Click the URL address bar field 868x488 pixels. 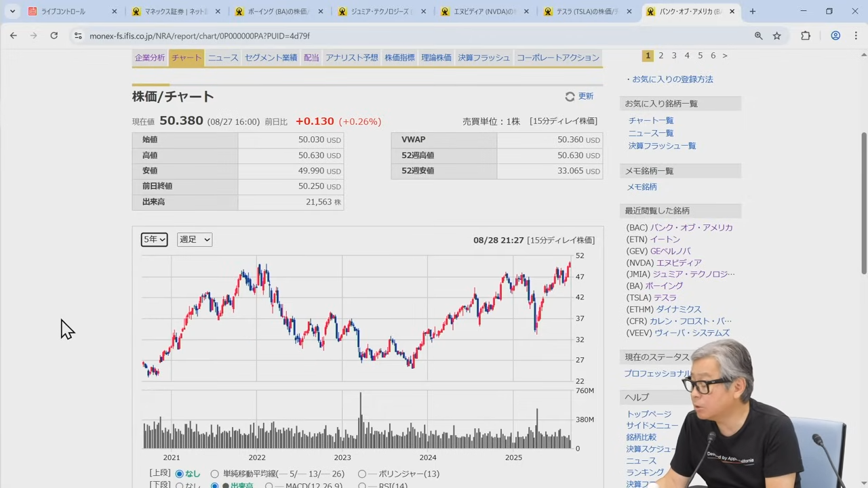coord(407,36)
